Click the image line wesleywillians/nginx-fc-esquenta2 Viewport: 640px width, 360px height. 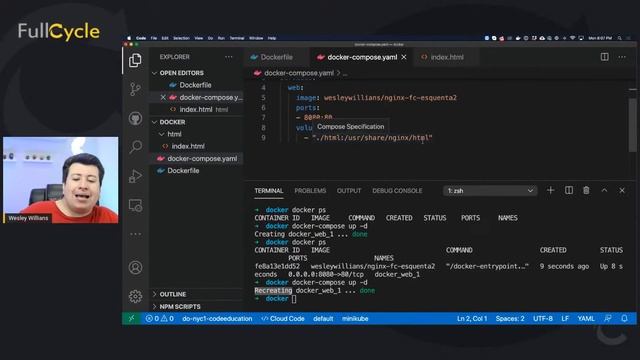click(x=390, y=98)
